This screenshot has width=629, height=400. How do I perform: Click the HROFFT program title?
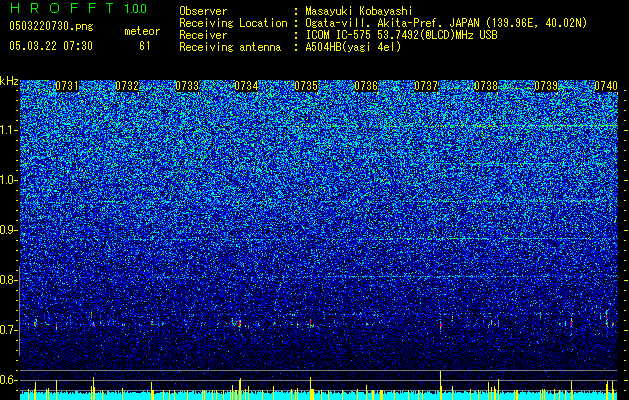click(62, 8)
